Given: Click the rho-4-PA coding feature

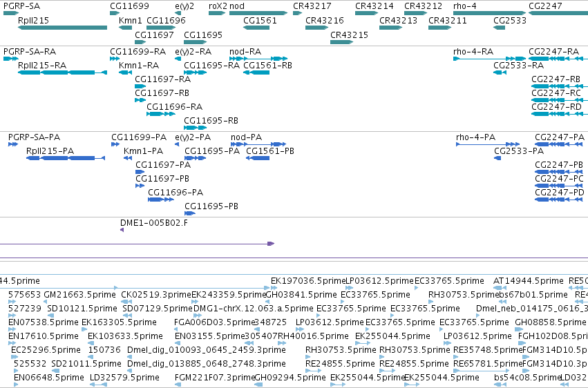Looking at the screenshot, I should pos(488,144).
